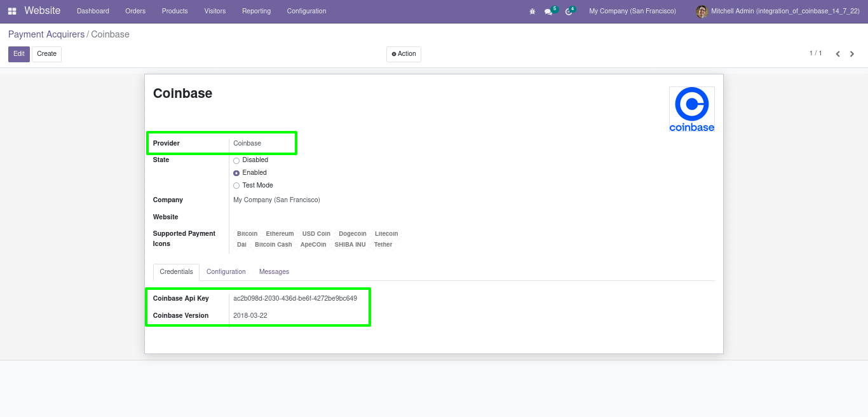Click the Website app title
The width and height of the screenshot is (868, 417).
click(43, 11)
